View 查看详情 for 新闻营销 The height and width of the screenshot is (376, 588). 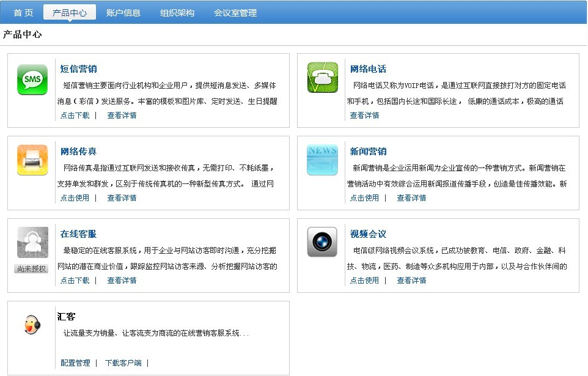pos(411,198)
